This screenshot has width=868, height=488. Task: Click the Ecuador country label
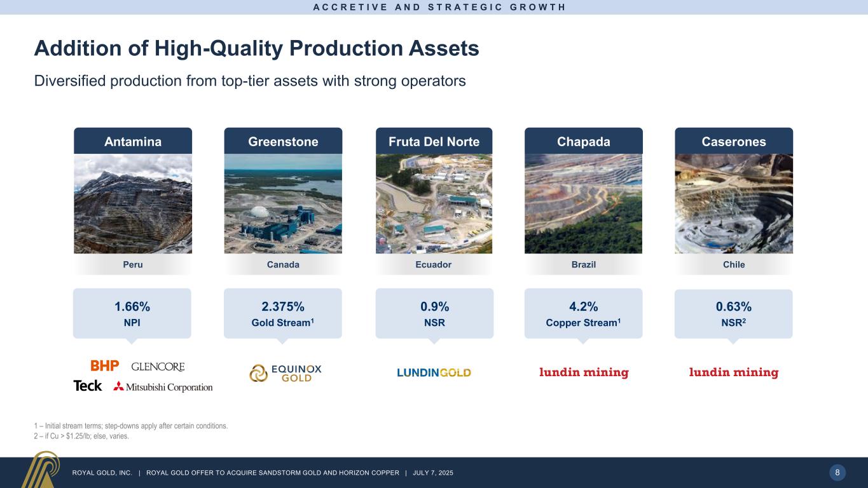434,265
